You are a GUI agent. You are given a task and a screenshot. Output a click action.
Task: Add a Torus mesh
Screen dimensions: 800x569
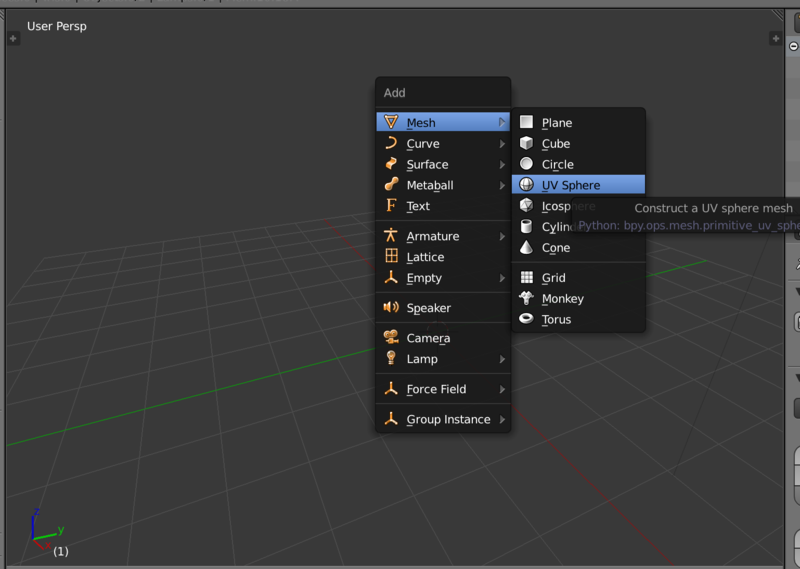click(x=579, y=319)
